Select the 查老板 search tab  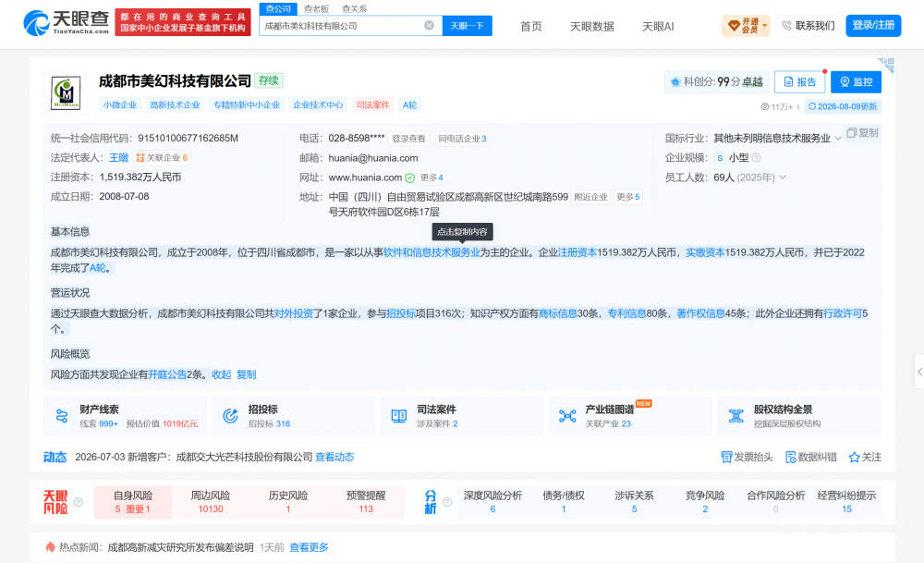click(316, 9)
